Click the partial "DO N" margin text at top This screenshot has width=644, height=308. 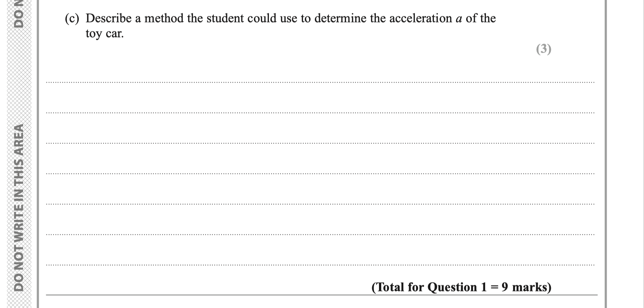tap(19, 14)
